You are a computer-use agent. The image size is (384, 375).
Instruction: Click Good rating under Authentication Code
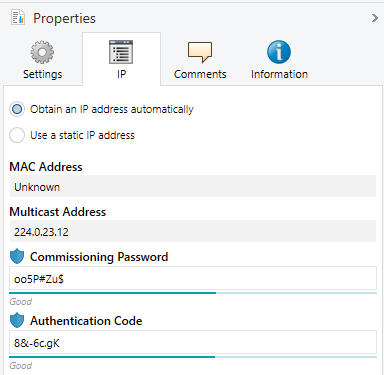point(21,366)
